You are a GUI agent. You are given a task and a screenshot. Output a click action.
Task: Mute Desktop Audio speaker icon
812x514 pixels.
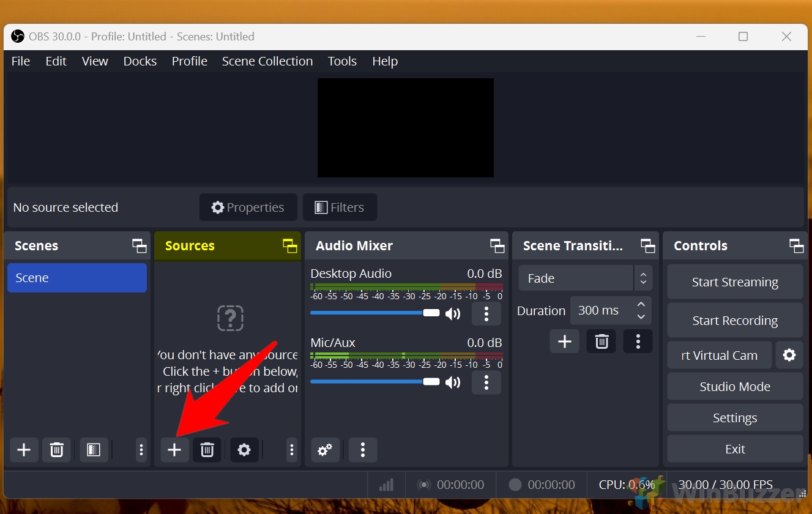pos(453,314)
